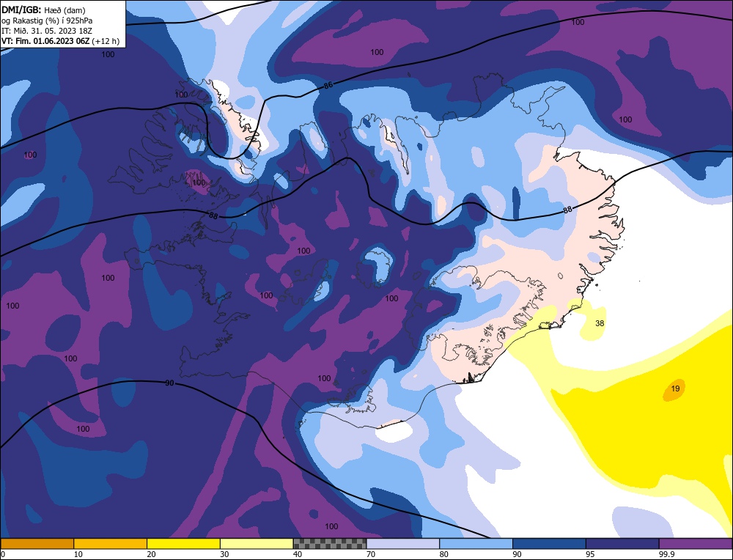The width and height of the screenshot is (733, 560).
Task: Click the '0' tick label on legend
Action: pyautogui.click(x=3, y=554)
